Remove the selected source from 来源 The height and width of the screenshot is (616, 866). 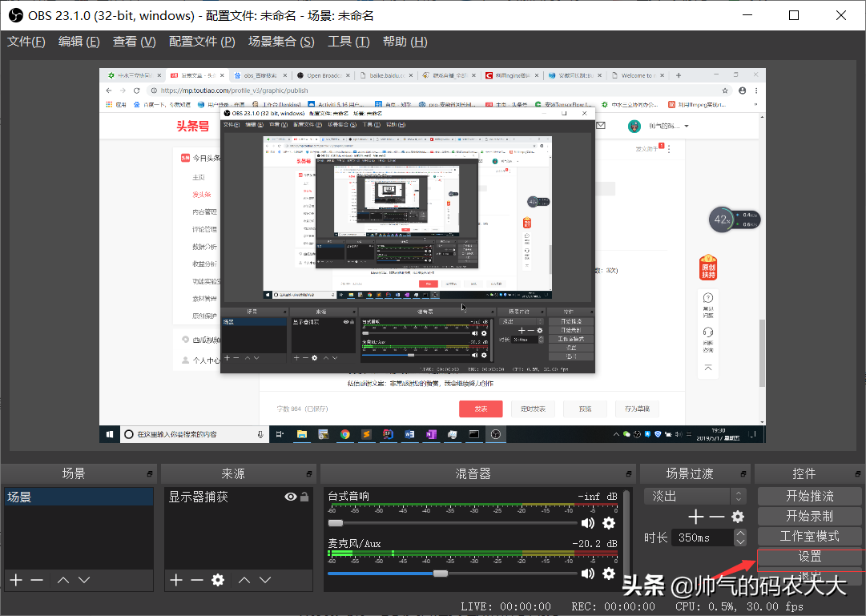(x=197, y=580)
